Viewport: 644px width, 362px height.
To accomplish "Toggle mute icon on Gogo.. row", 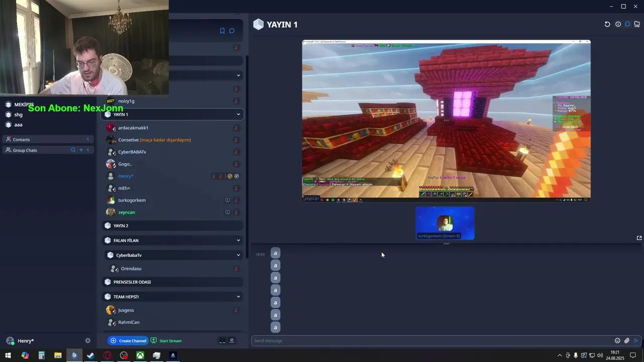I will point(236,164).
